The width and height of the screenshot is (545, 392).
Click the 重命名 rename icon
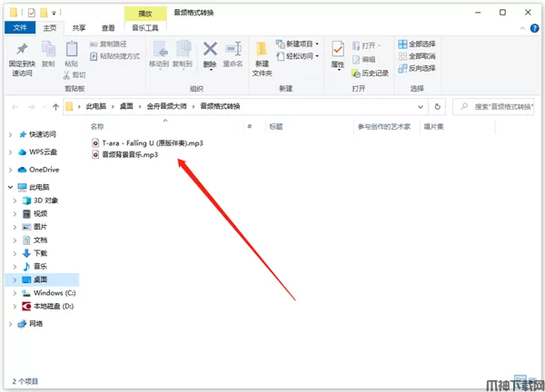233,50
